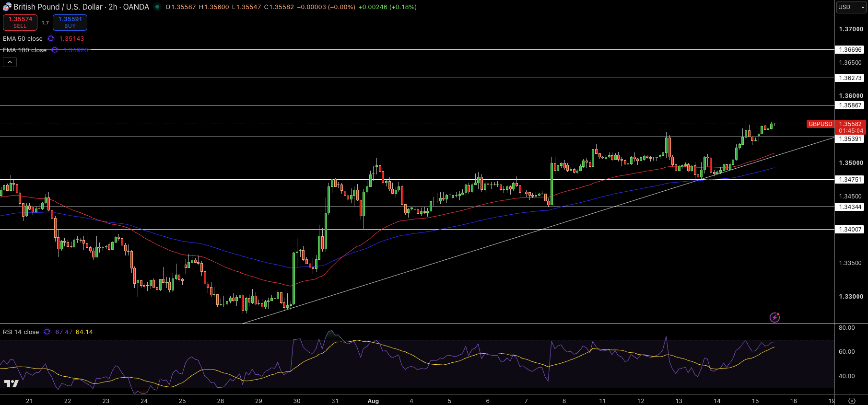Click the GBP/USD flag symbol icon
The image size is (868, 405).
tap(7, 7)
